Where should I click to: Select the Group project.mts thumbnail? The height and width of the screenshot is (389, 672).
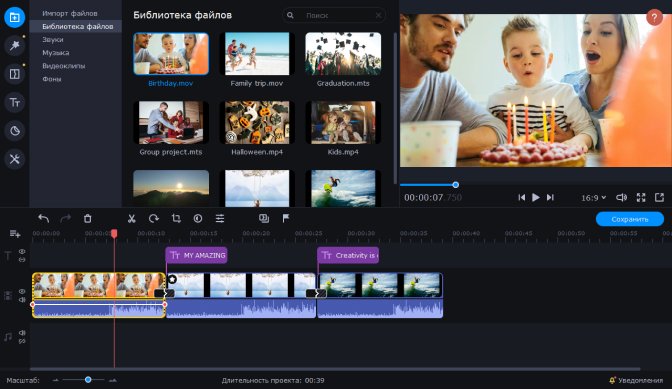pyautogui.click(x=171, y=123)
